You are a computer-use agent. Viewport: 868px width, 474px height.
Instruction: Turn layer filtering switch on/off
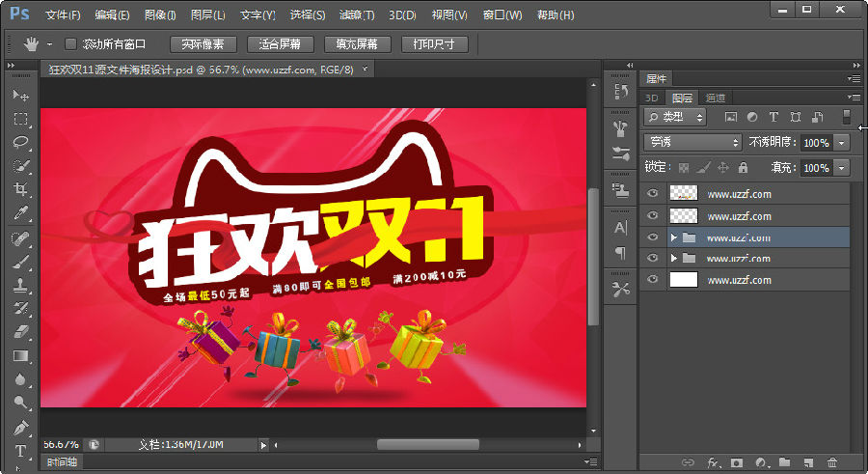coord(846,117)
